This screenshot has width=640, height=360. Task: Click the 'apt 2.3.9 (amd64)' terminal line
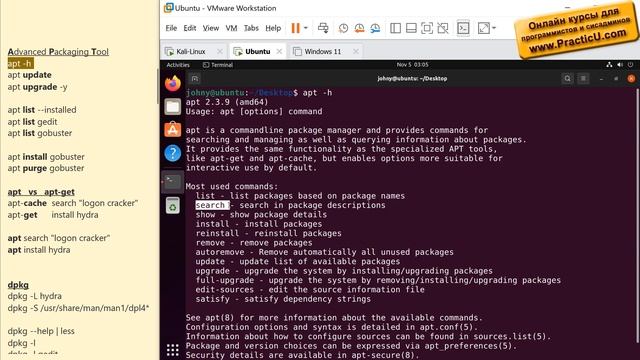click(x=227, y=102)
